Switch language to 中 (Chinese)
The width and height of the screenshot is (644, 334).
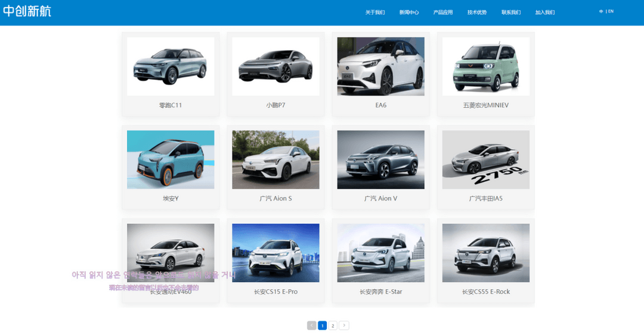pos(601,11)
